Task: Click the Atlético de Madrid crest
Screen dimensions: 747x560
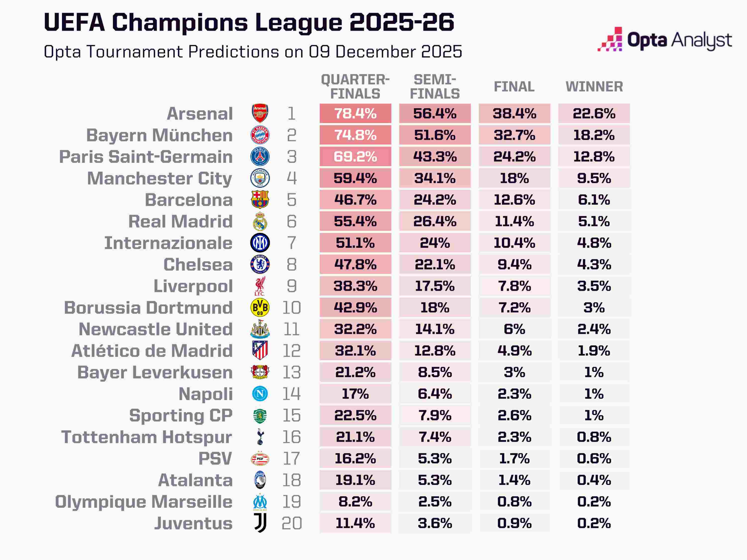Action: tap(260, 350)
